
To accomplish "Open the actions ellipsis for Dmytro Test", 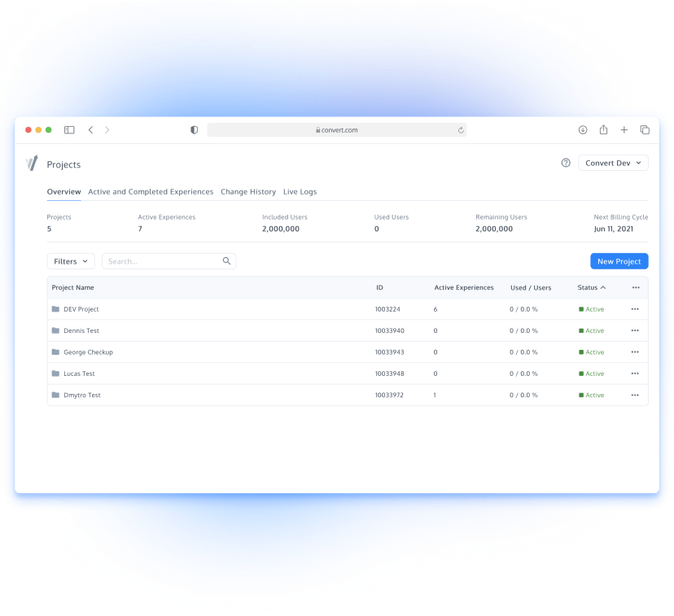I will click(x=636, y=395).
